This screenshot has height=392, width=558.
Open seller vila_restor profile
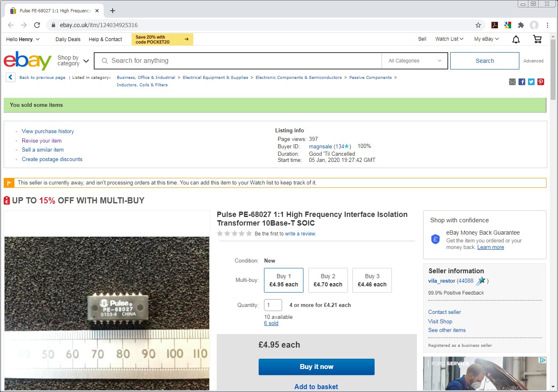pos(442,281)
